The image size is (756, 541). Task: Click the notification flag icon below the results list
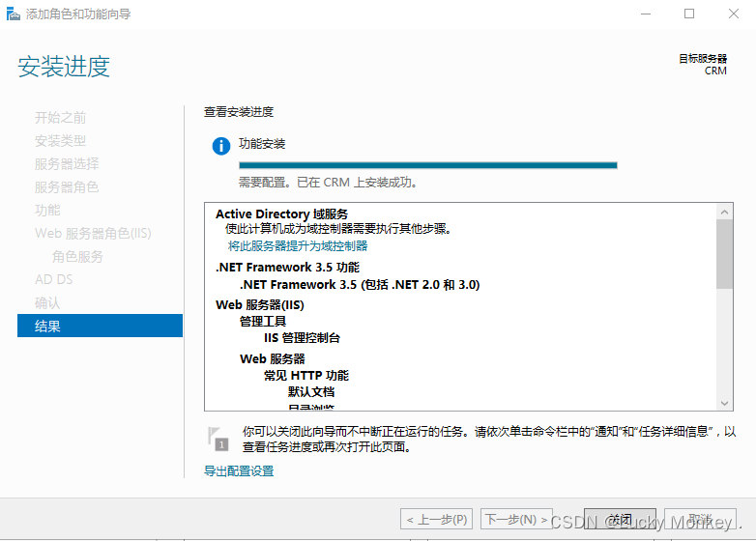[218, 439]
